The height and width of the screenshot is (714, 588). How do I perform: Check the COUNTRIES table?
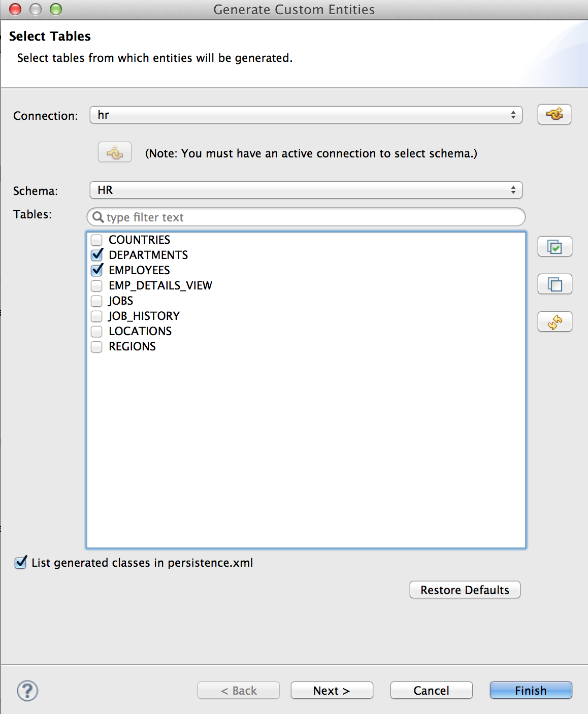tap(96, 240)
